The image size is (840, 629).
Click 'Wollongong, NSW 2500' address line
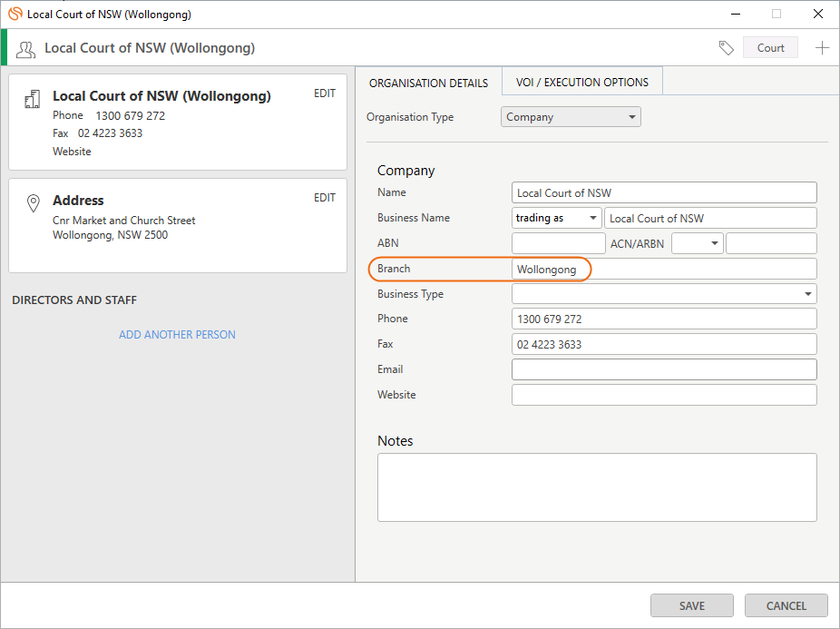110,235
